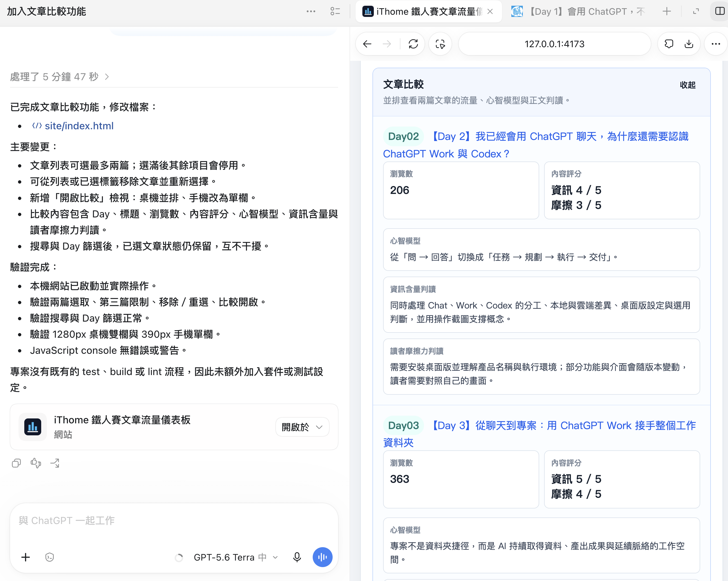The height and width of the screenshot is (581, 728).
Task: Go forward in the preview browser
Action: [x=387, y=44]
